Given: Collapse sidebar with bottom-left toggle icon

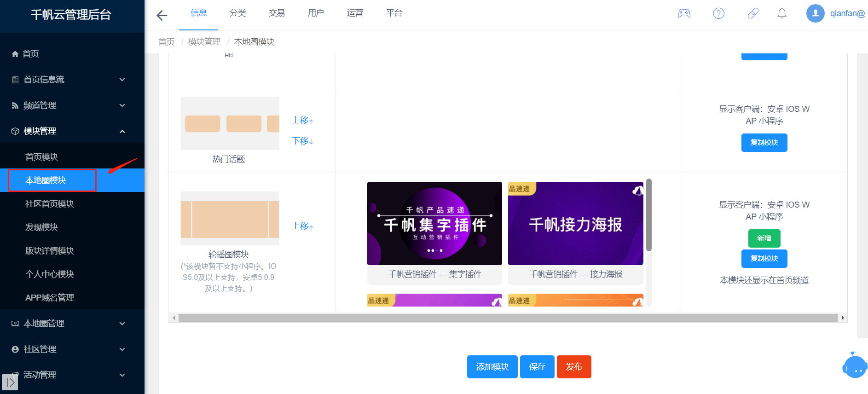Looking at the screenshot, I should (10, 382).
